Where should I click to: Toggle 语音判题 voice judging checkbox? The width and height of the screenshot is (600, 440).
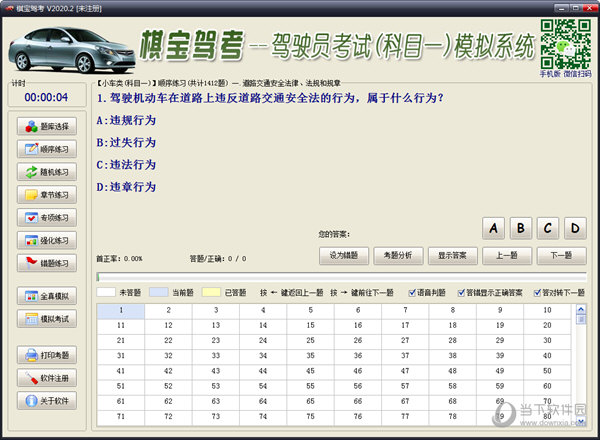click(411, 292)
